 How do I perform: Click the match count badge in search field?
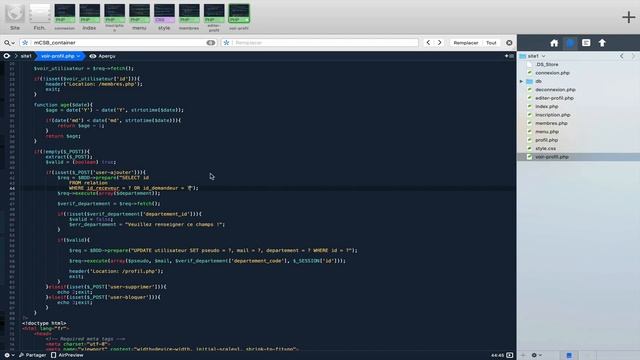[211, 42]
